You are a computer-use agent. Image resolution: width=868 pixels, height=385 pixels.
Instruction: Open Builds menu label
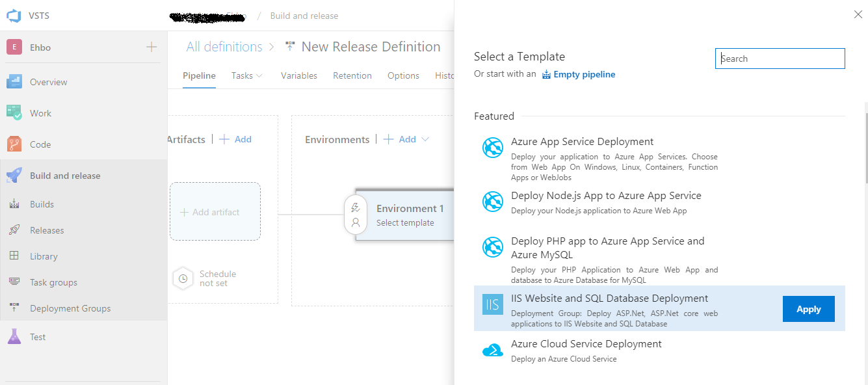pyautogui.click(x=42, y=204)
